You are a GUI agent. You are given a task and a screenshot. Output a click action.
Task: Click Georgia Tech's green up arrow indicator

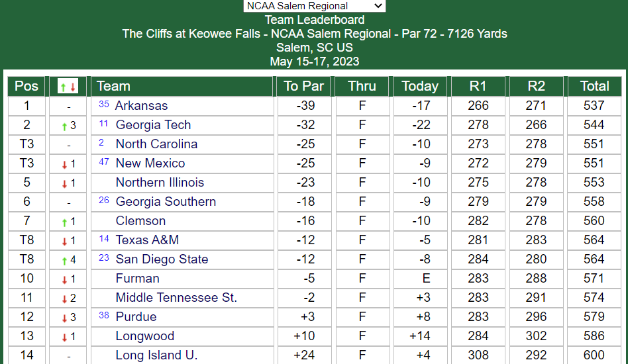64,126
